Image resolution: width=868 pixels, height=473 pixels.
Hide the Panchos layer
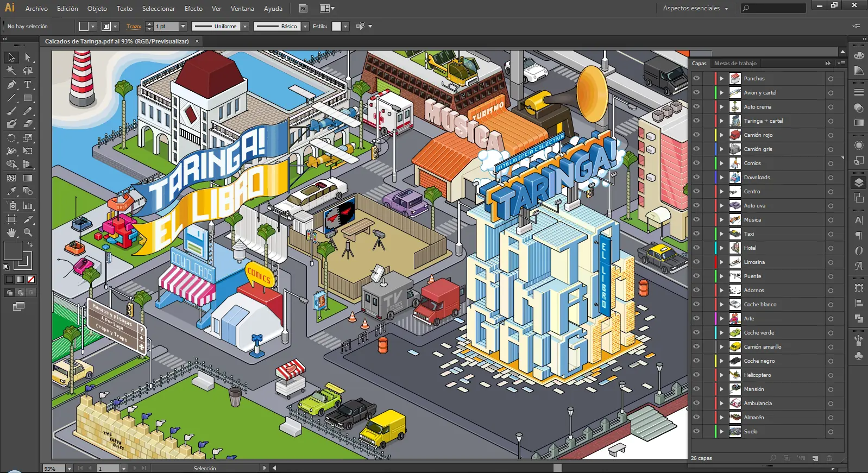(696, 78)
